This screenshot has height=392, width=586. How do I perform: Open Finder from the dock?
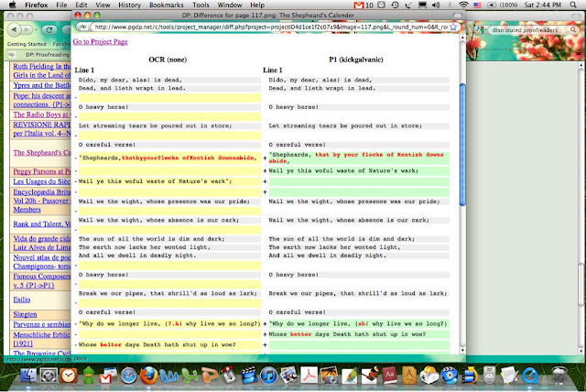[28, 376]
